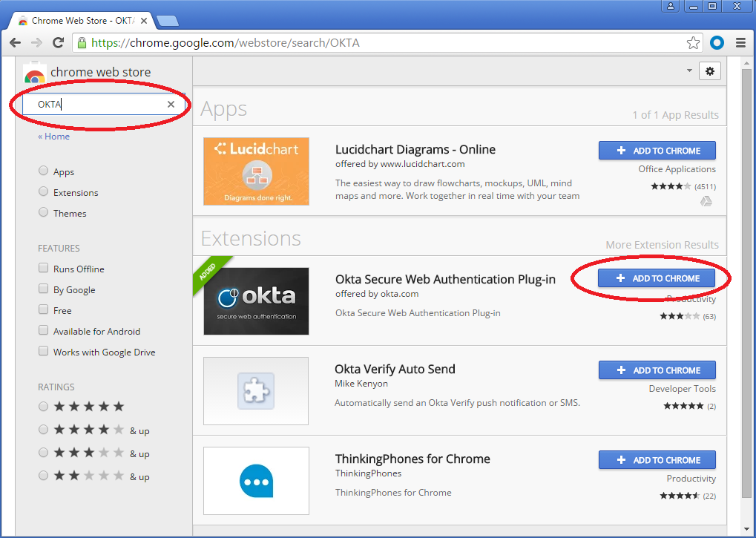This screenshot has width=756, height=538.
Task: Click the web store settings gear
Action: pyautogui.click(x=710, y=71)
